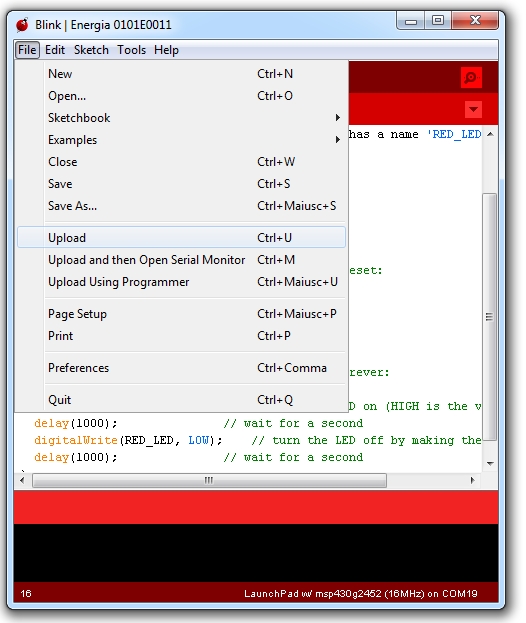Open the Tools menu
526x623 pixels.
(x=132, y=50)
